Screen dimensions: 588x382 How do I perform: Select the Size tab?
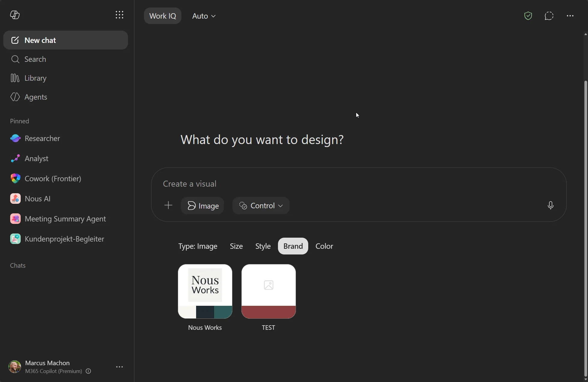click(x=236, y=246)
